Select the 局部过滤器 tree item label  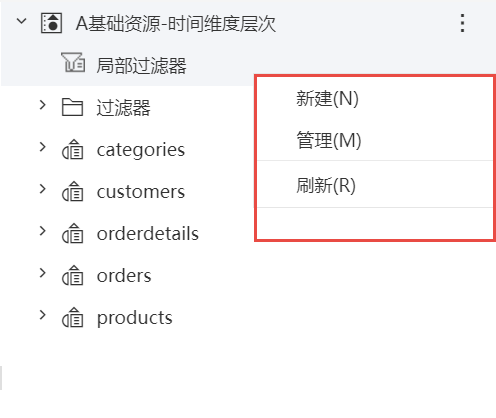pyautogui.click(x=141, y=65)
